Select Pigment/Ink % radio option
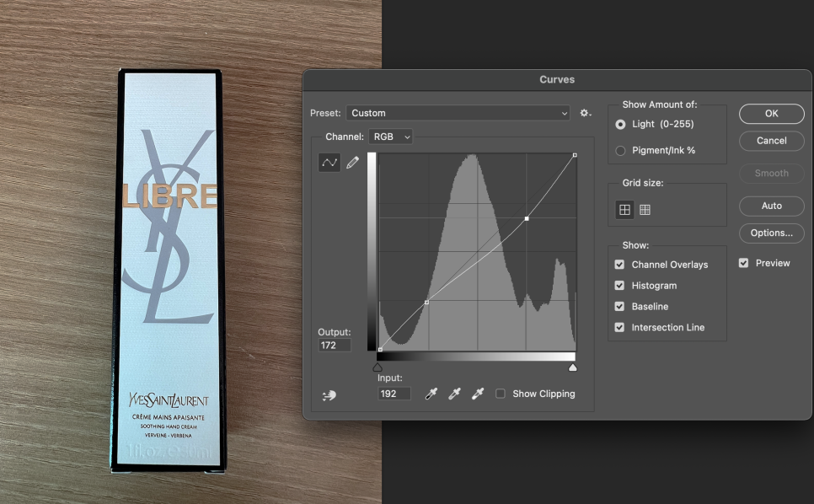 click(620, 151)
